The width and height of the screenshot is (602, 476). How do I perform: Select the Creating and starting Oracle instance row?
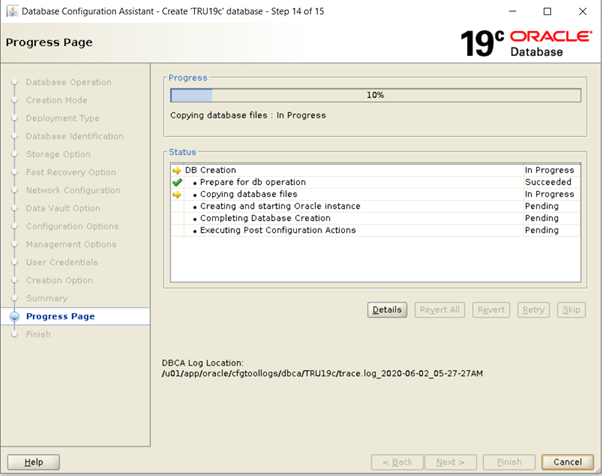(x=280, y=206)
